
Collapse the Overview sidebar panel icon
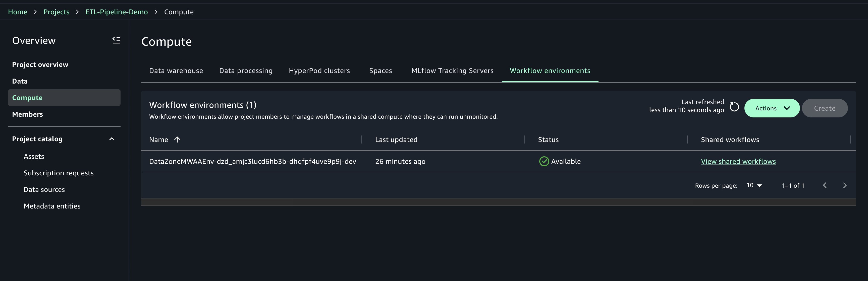tap(116, 40)
